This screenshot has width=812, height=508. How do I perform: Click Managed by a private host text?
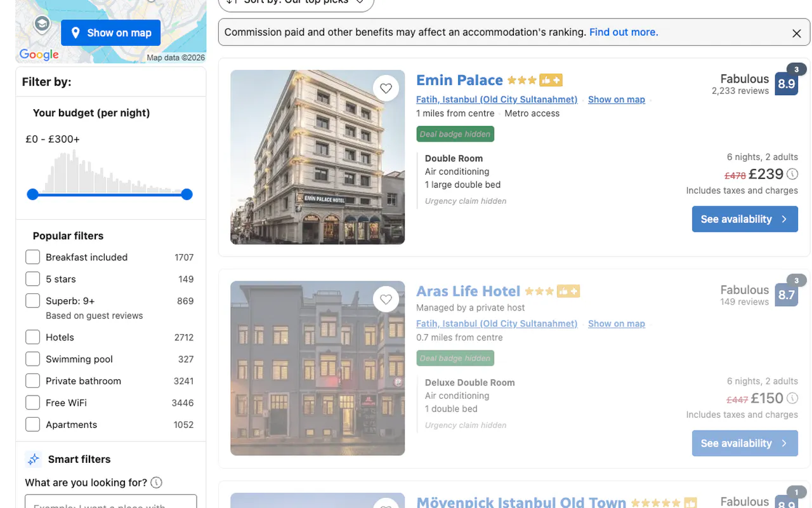(x=471, y=308)
